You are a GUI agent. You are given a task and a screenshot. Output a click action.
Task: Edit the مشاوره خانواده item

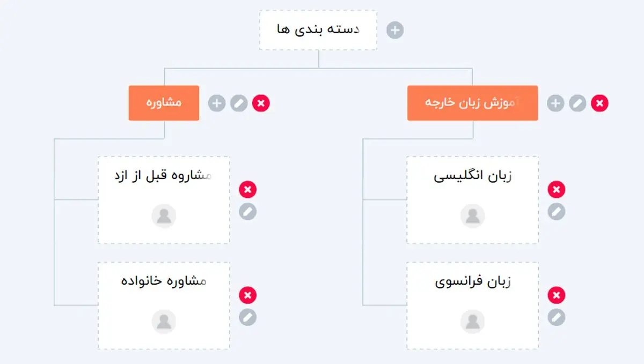pos(247,317)
